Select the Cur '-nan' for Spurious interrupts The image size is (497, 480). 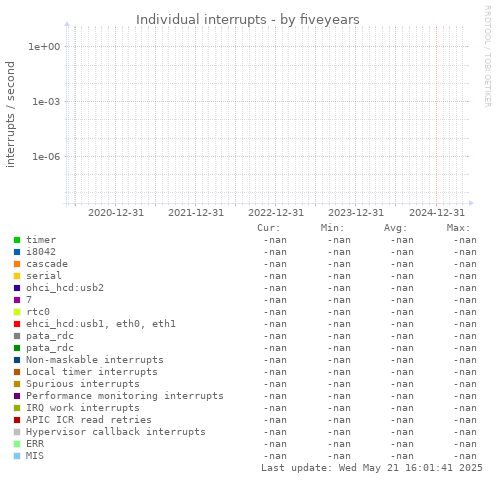275,384
